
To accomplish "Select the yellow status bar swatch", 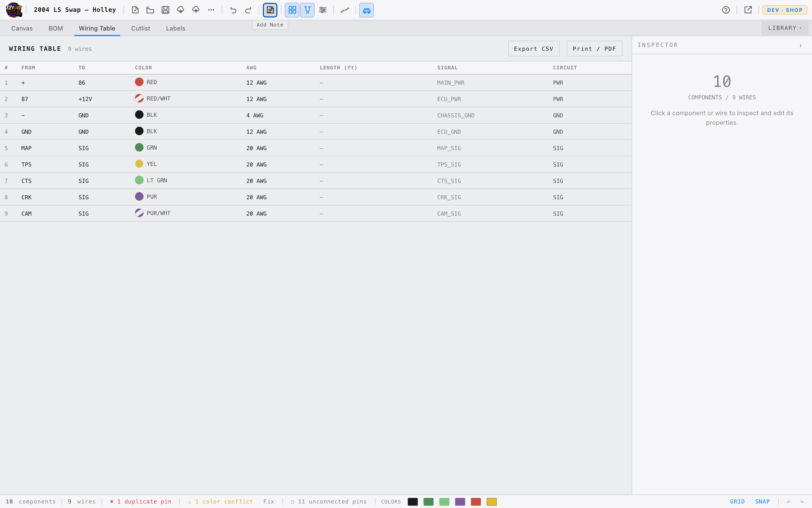I will tap(491, 502).
